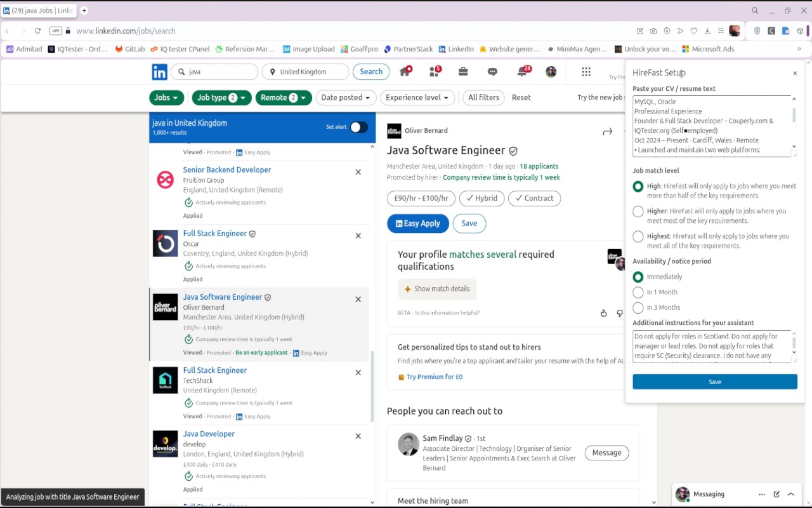The width and height of the screenshot is (812, 508).
Task: Save the HireFast setup settings
Action: coord(715,382)
